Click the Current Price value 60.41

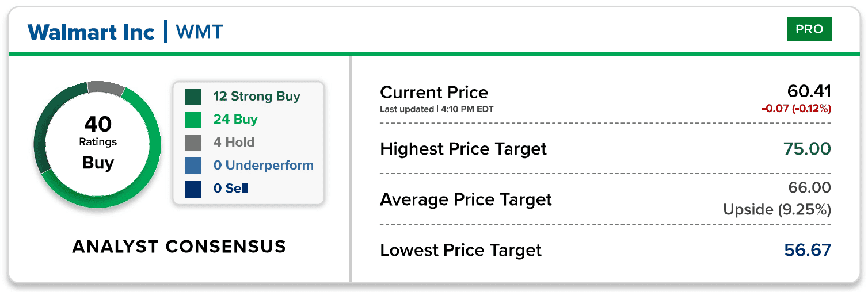[x=809, y=91]
